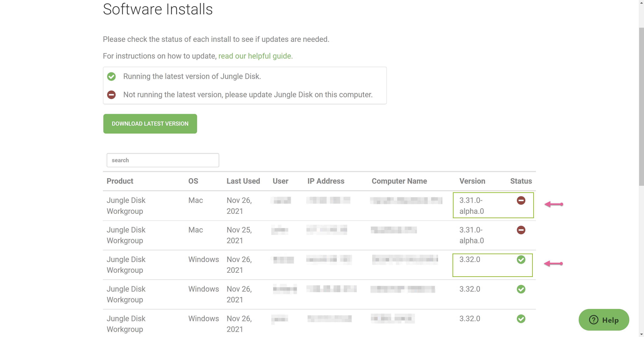Sort by the User column header
The width and height of the screenshot is (644, 337).
(x=280, y=181)
